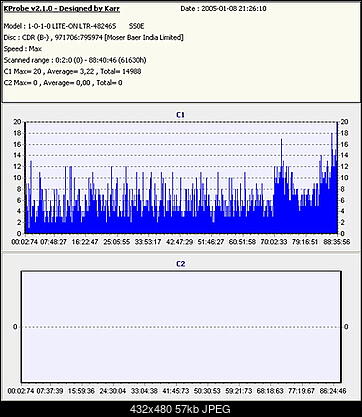Click the 41:45:73 time label
362x417 pixels.
point(176,391)
